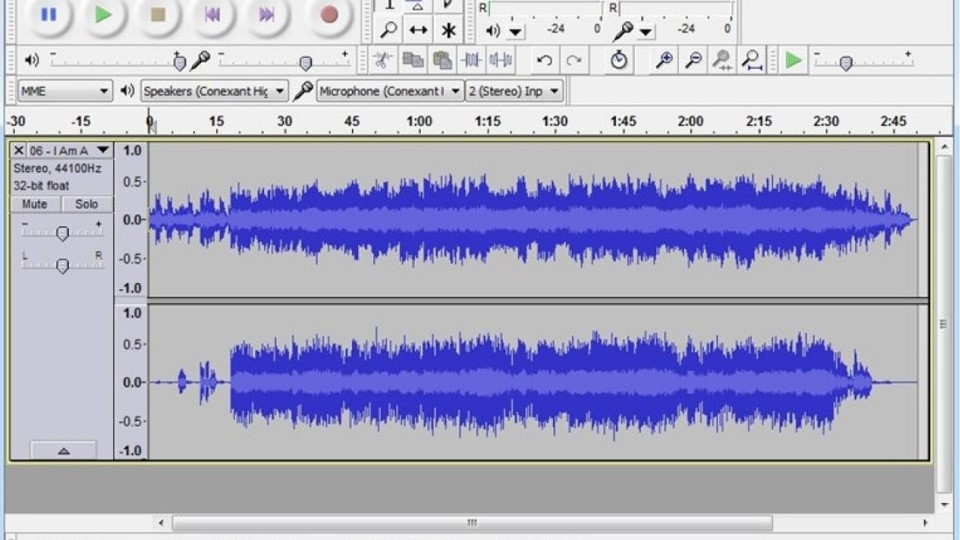This screenshot has width=960, height=540.
Task: Start recording with the red Record button
Action: click(x=329, y=15)
